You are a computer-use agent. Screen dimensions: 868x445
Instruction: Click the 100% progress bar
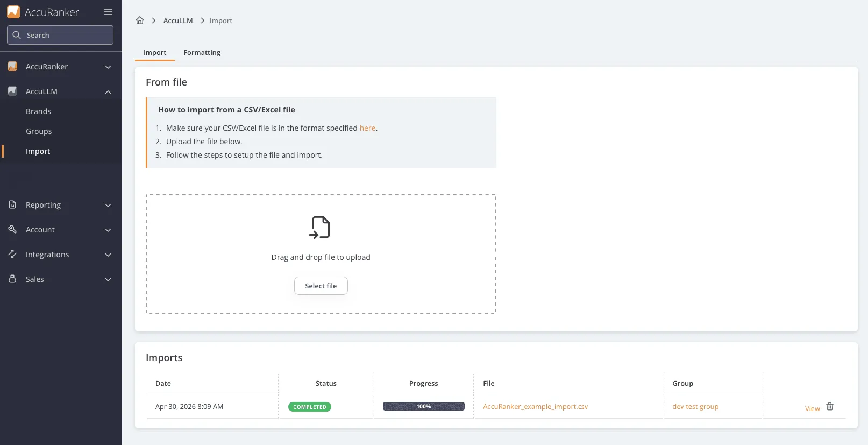tap(424, 406)
